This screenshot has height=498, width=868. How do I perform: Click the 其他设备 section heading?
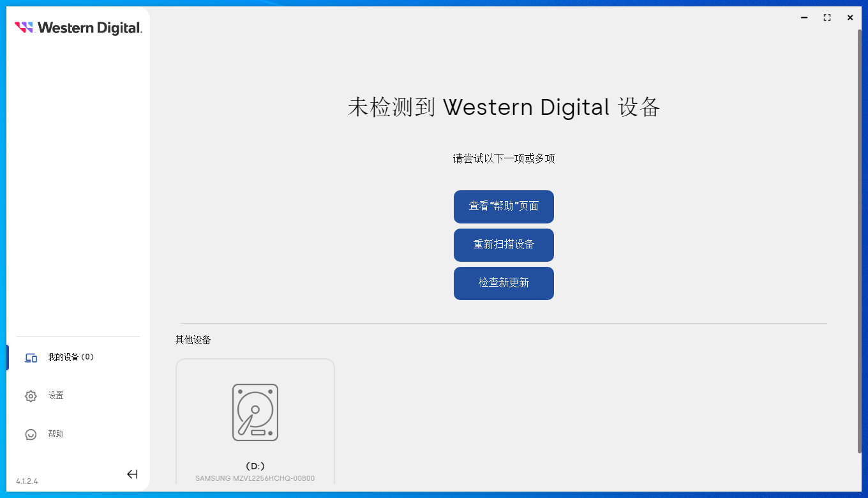point(193,340)
